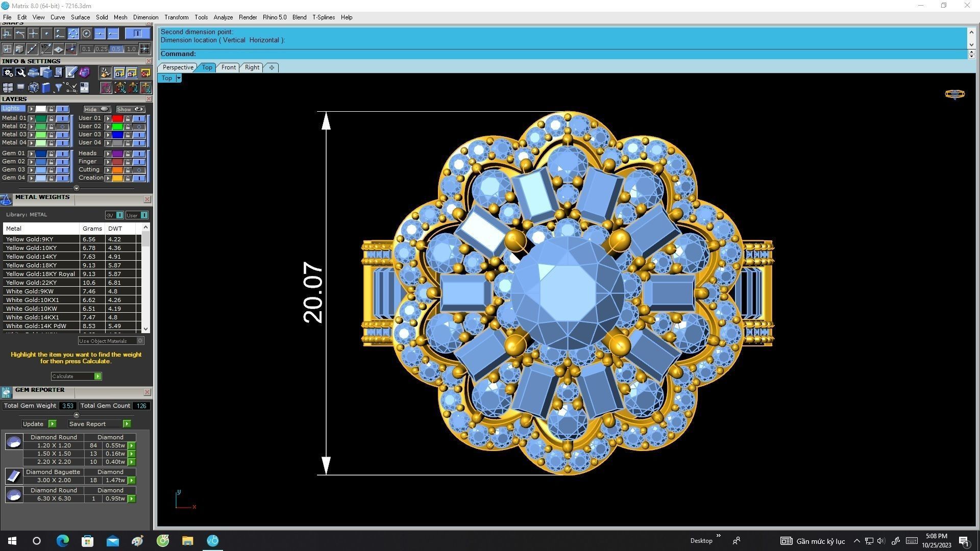The width and height of the screenshot is (980, 551).
Task: Toggle the center snap circle icon
Action: pos(86,34)
